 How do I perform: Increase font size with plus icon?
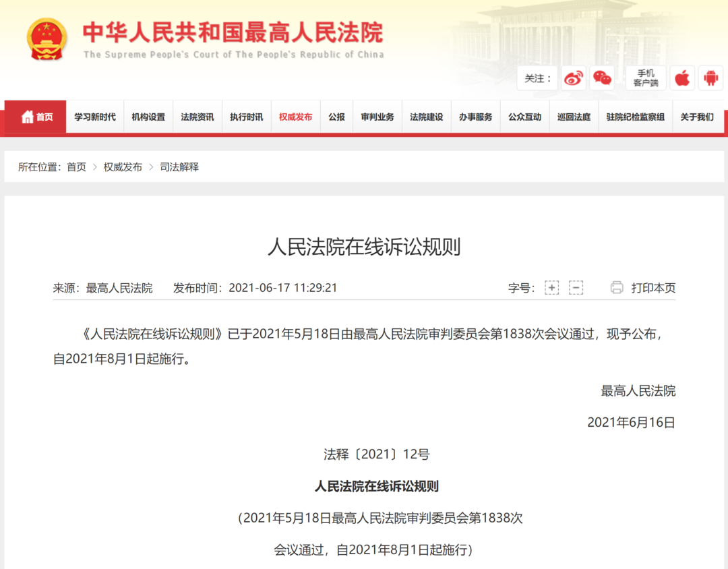(x=551, y=288)
